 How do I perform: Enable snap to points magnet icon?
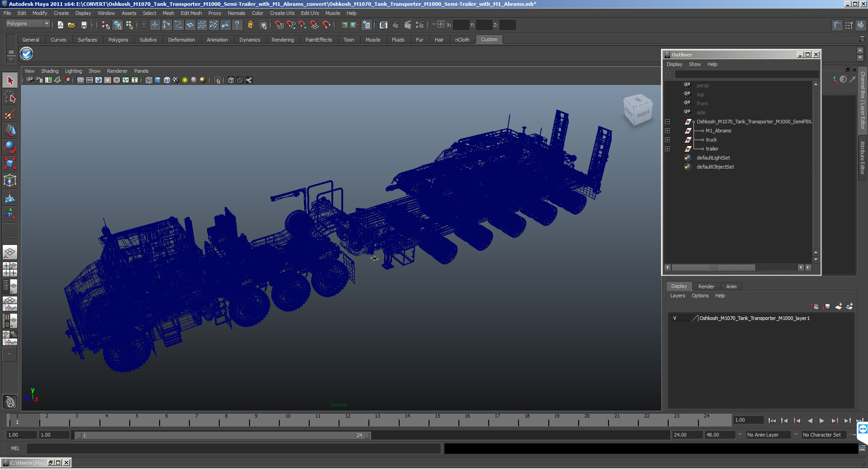[302, 25]
